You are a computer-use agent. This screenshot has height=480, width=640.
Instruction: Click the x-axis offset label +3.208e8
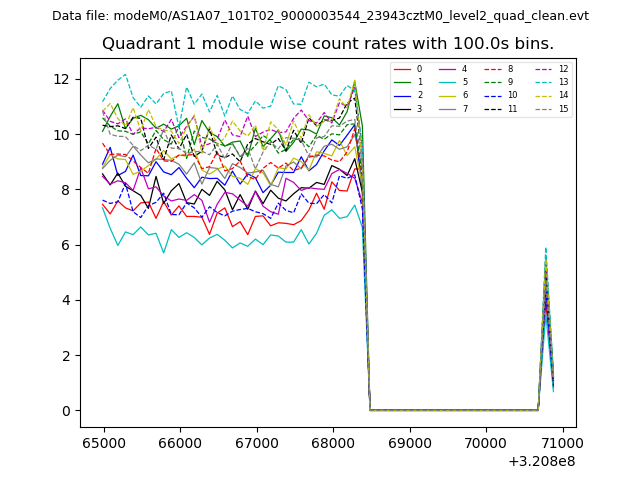(x=540, y=461)
